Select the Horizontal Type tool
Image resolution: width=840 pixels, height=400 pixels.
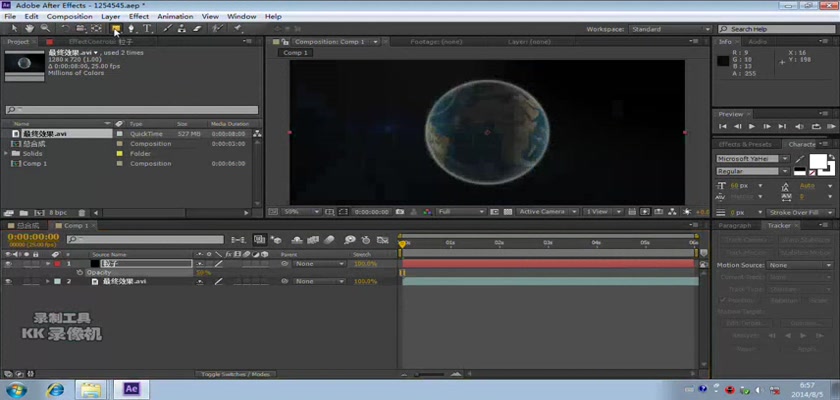pyautogui.click(x=147, y=29)
